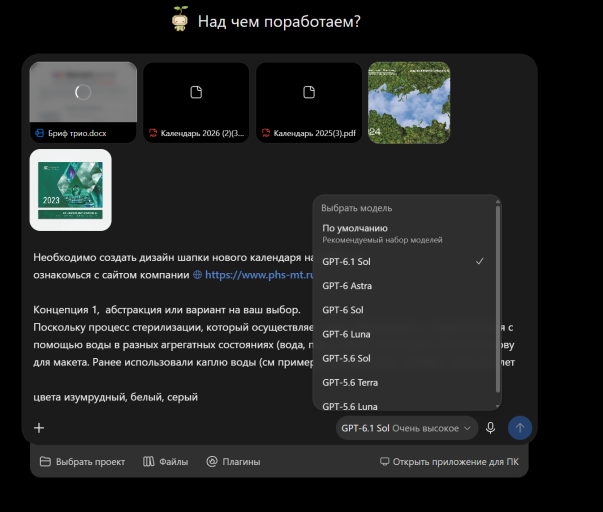Click the loading spinner on Бриф трио card
Image resolution: width=603 pixels, height=512 pixels.
click(83, 92)
